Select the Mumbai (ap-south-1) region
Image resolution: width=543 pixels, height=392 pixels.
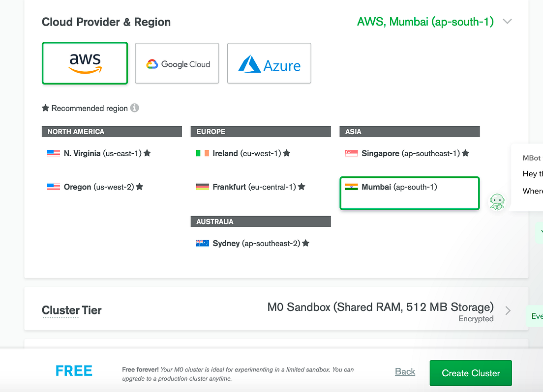(409, 193)
